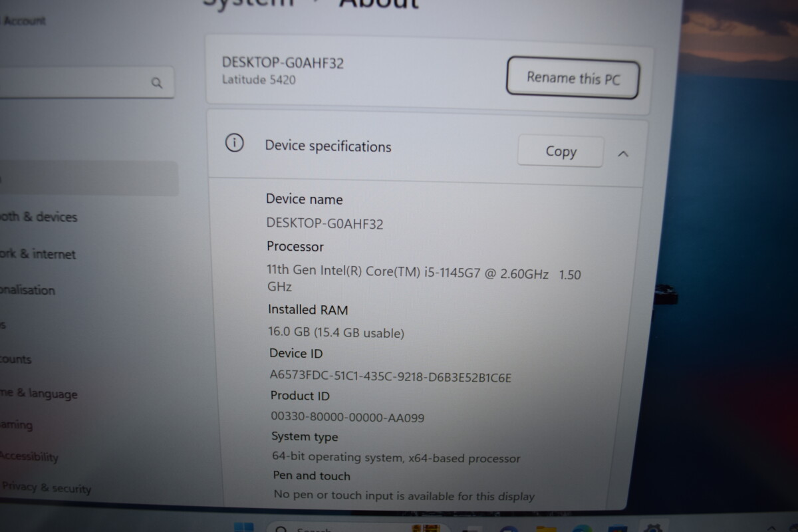Go to Personalisation settings

tap(28, 290)
